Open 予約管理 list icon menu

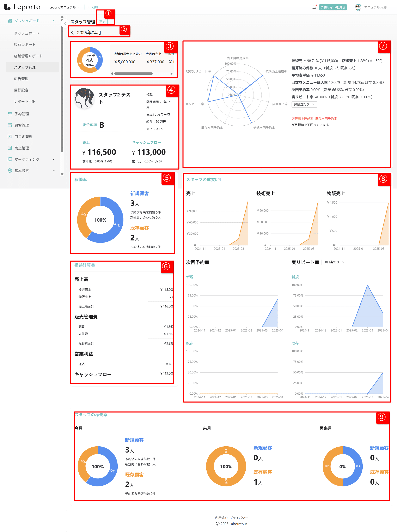point(21,114)
